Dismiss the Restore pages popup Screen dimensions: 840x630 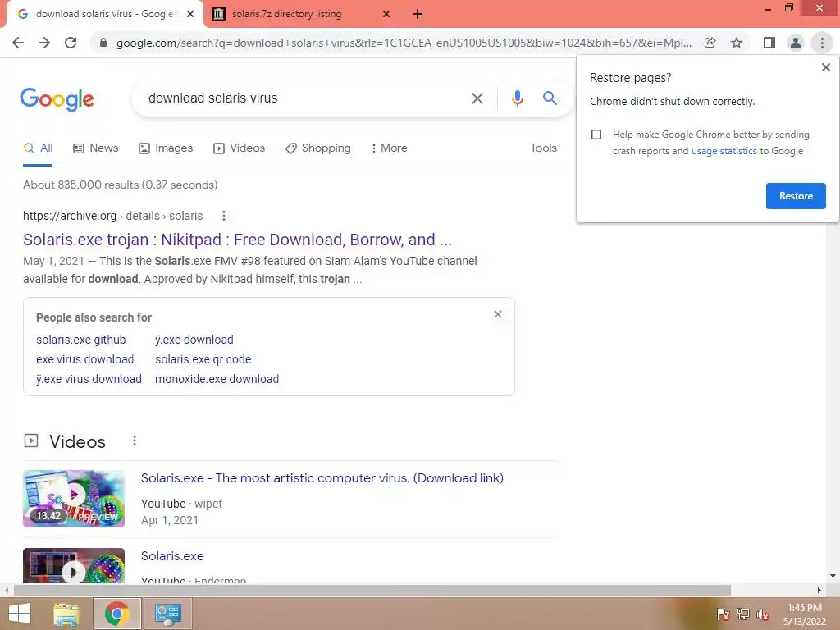point(825,67)
